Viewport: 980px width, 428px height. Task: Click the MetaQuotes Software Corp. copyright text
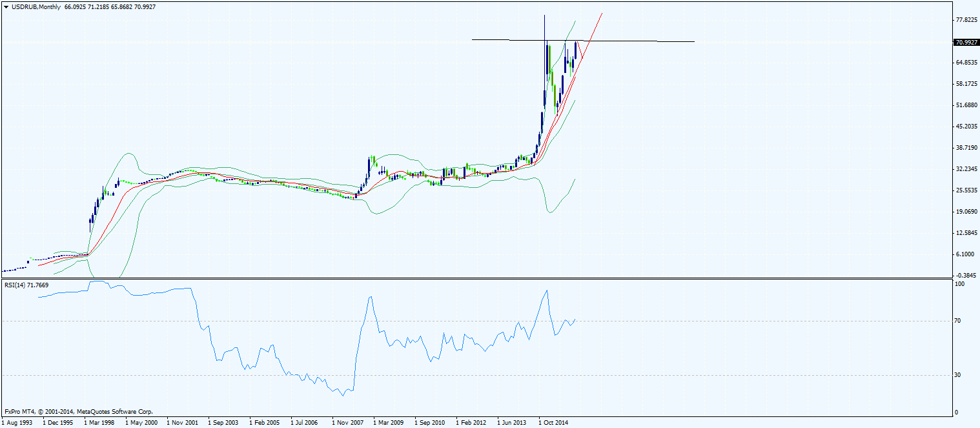pyautogui.click(x=116, y=411)
